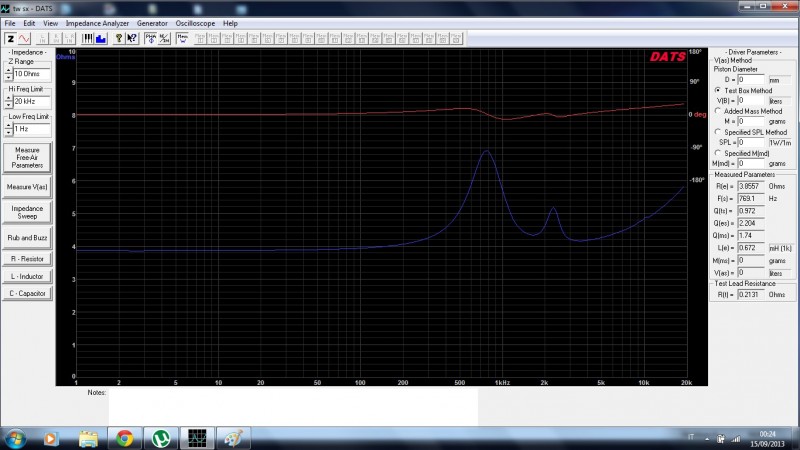Click the L - Inductor button
The height and width of the screenshot is (450, 800).
click(x=27, y=276)
